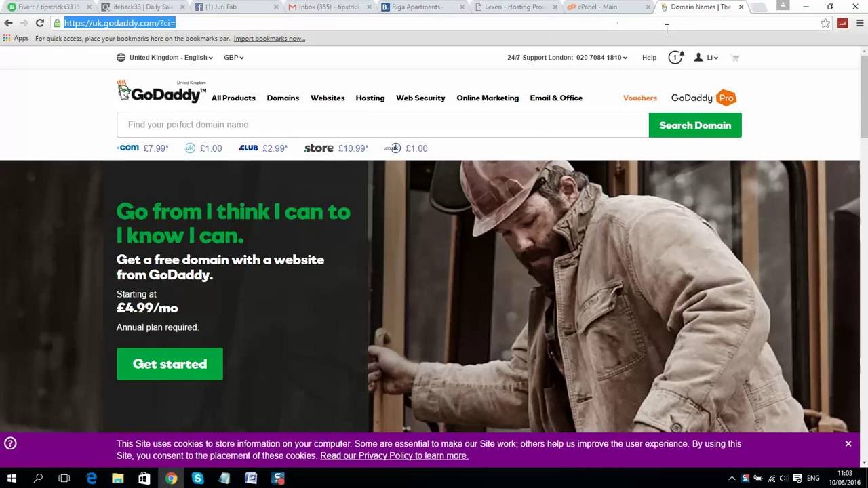Bookmark this page with the star

(825, 23)
